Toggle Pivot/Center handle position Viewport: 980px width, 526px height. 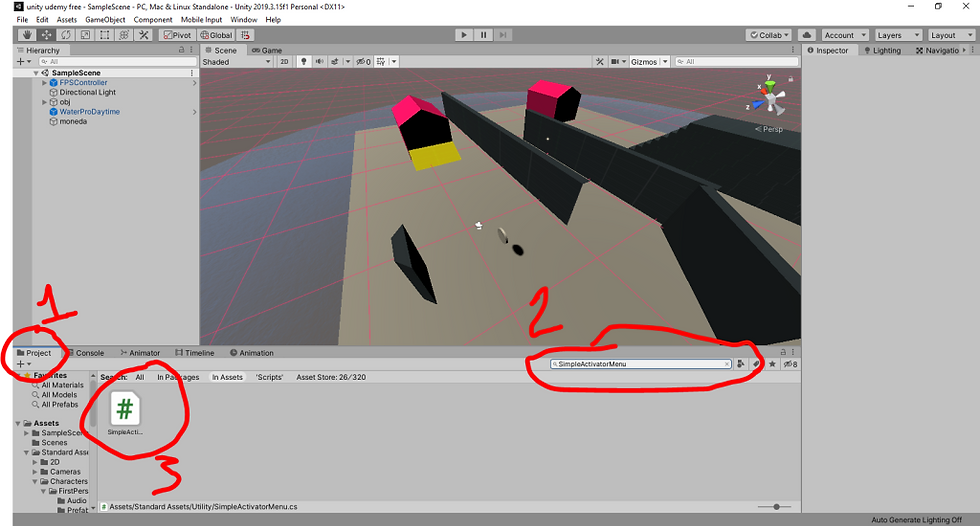click(178, 35)
